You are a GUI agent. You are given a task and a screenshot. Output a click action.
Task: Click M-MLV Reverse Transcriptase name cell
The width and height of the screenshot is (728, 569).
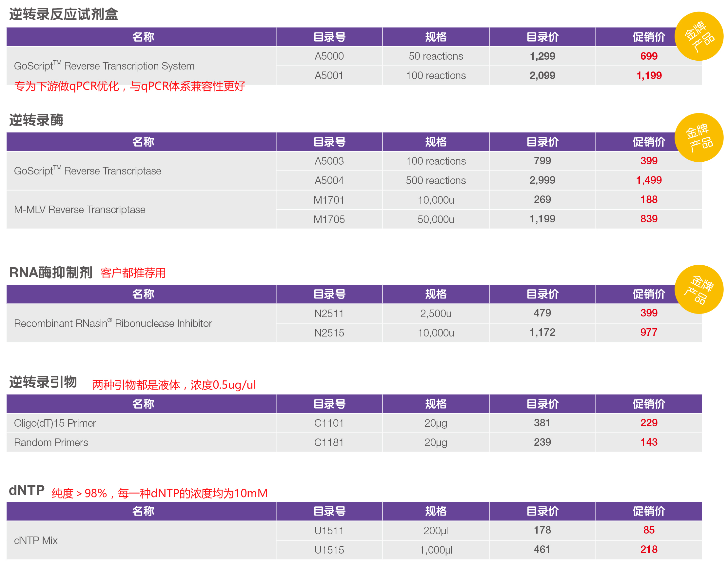click(x=141, y=210)
